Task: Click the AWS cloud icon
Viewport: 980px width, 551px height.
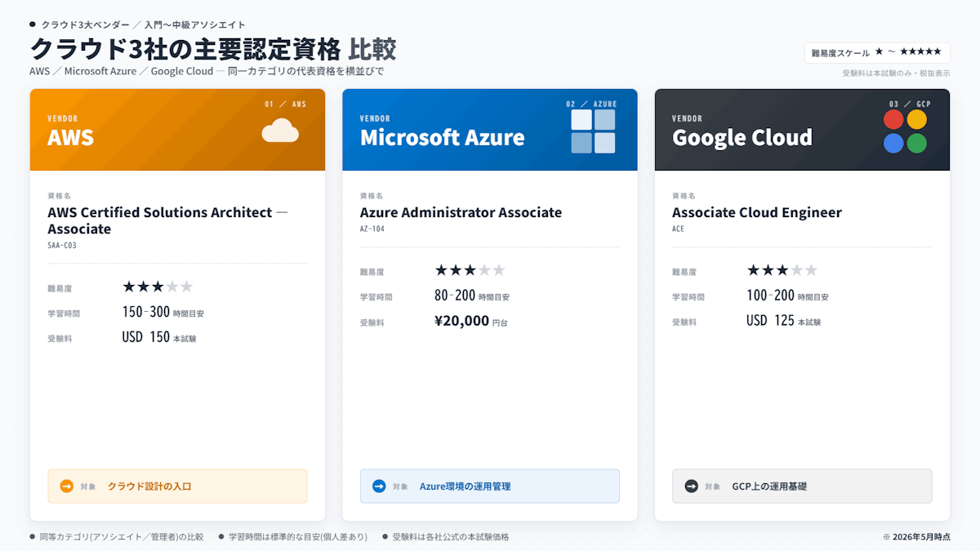Action: pos(280,131)
